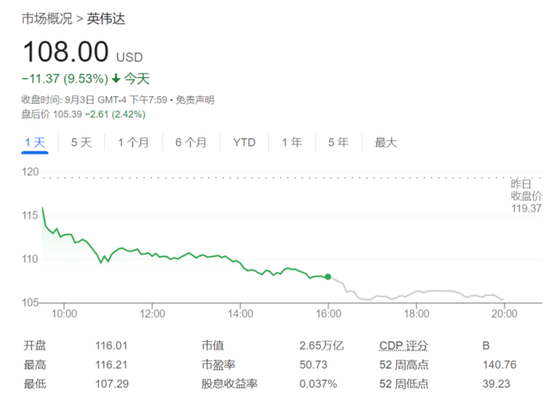Open the 1 个月 chart tab
The width and height of the screenshot is (550, 402).
click(133, 143)
